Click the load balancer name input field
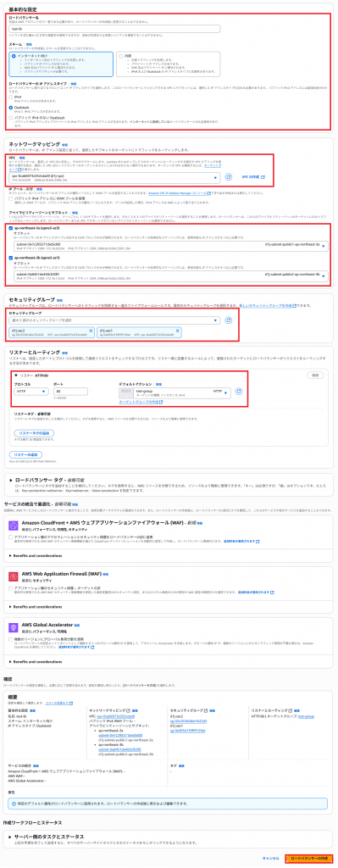 coord(115,29)
